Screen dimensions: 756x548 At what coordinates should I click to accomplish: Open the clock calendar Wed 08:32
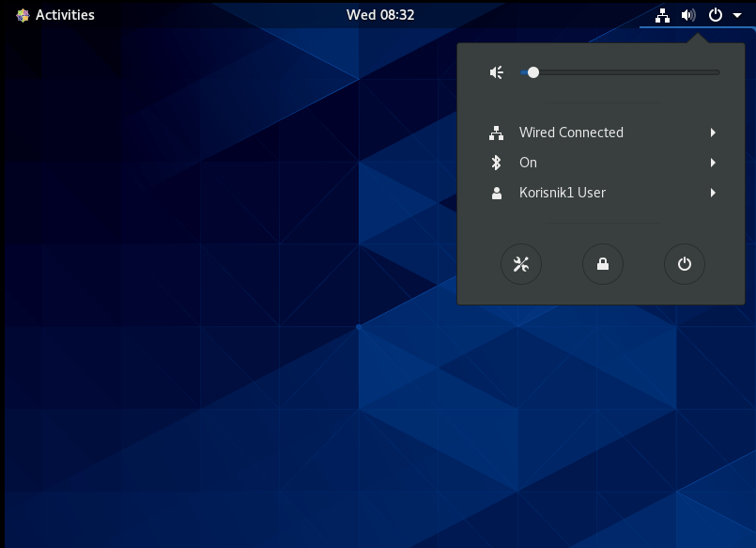tap(380, 15)
